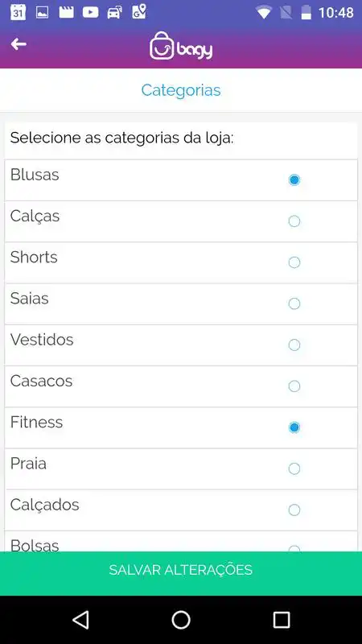
Task: Enable the Saias category
Action: coord(294,303)
